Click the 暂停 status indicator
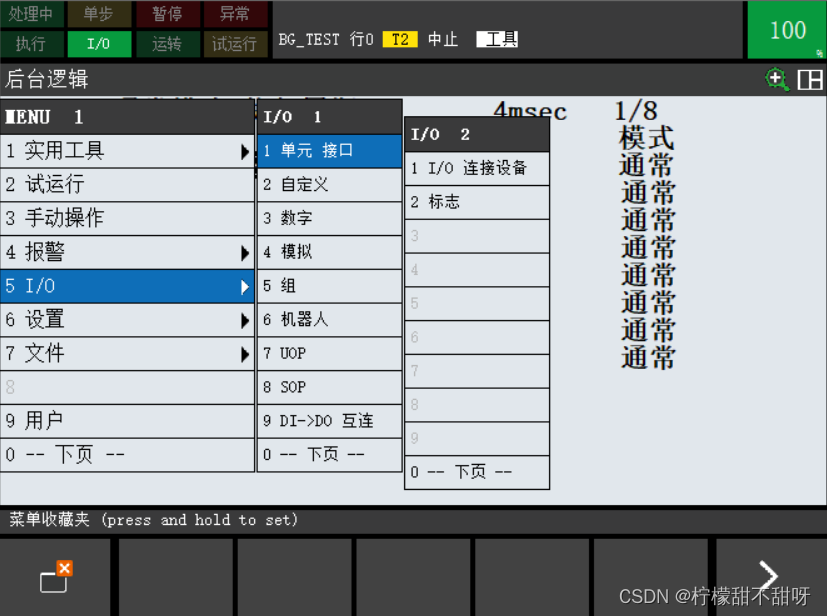This screenshot has width=827, height=616. (167, 14)
